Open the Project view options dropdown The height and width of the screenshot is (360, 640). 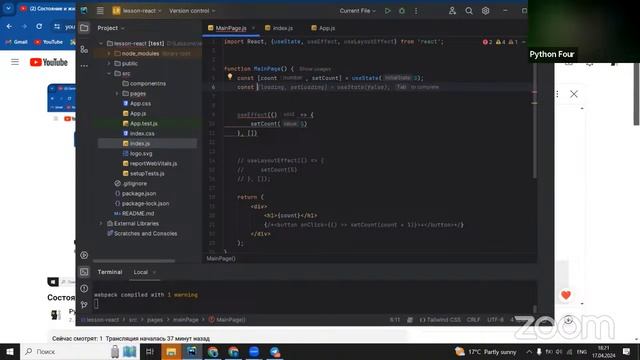tap(111, 28)
